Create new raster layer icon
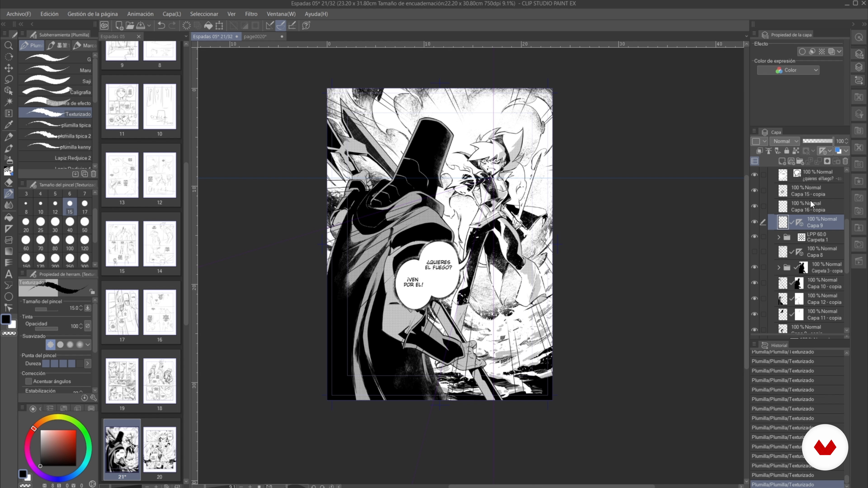868x488 pixels. [782, 161]
